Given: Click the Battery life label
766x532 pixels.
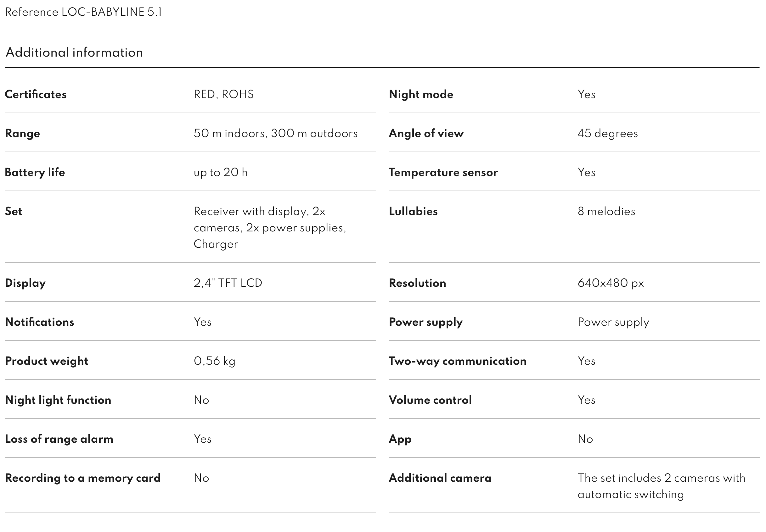Looking at the screenshot, I should (35, 172).
